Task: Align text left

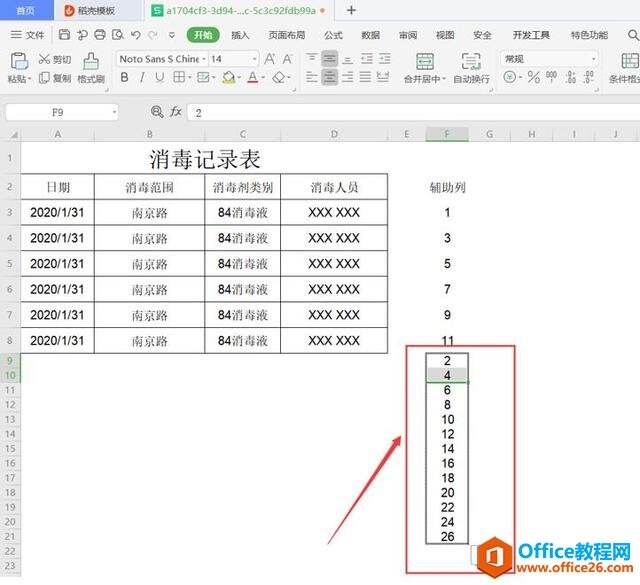Action: click(311, 77)
